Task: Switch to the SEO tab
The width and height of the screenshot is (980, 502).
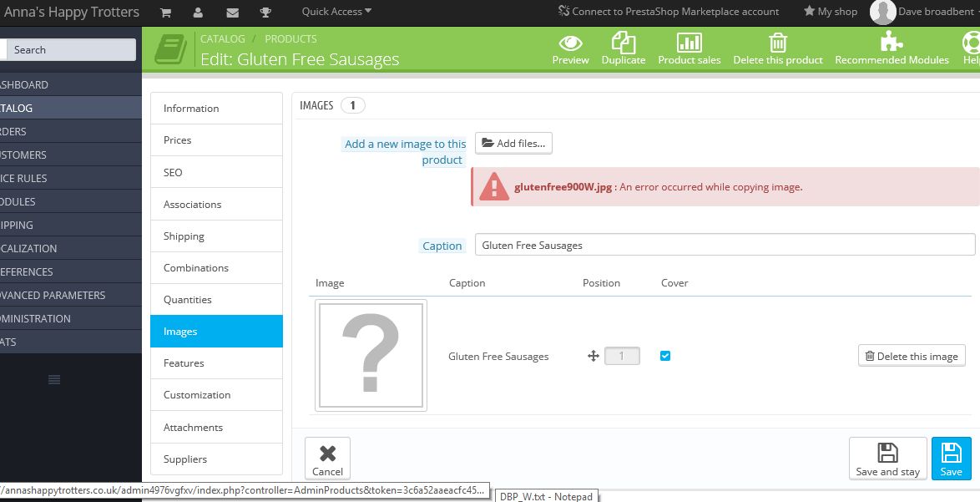Action: pyautogui.click(x=216, y=172)
